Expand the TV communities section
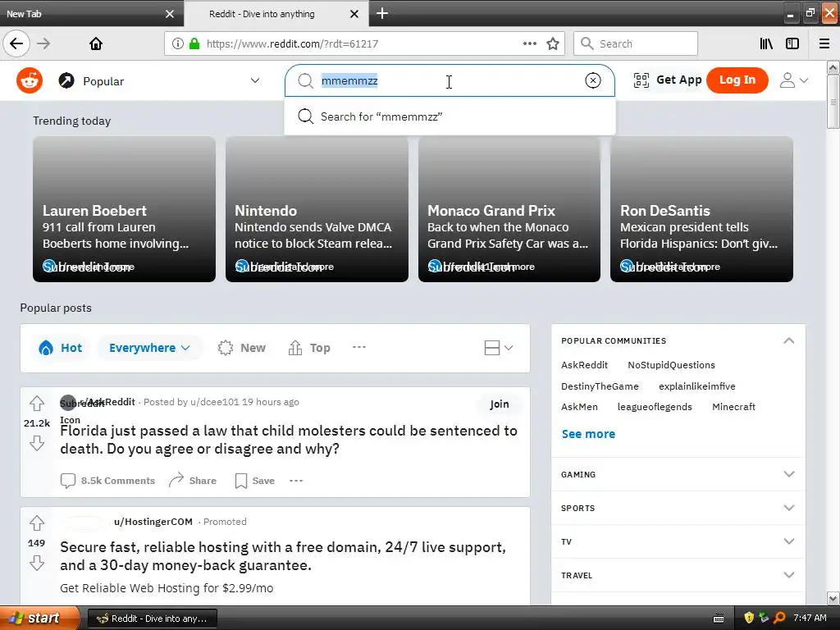 (678, 541)
